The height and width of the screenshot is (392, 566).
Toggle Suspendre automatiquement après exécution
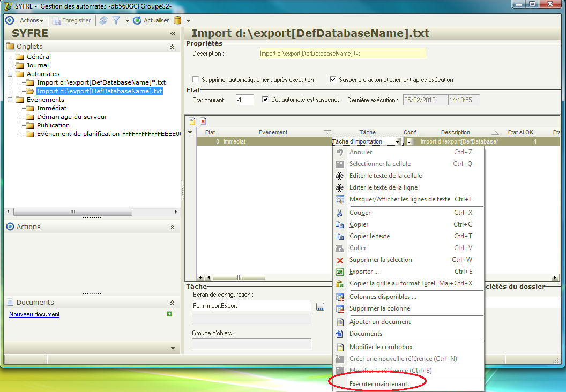tap(333, 79)
